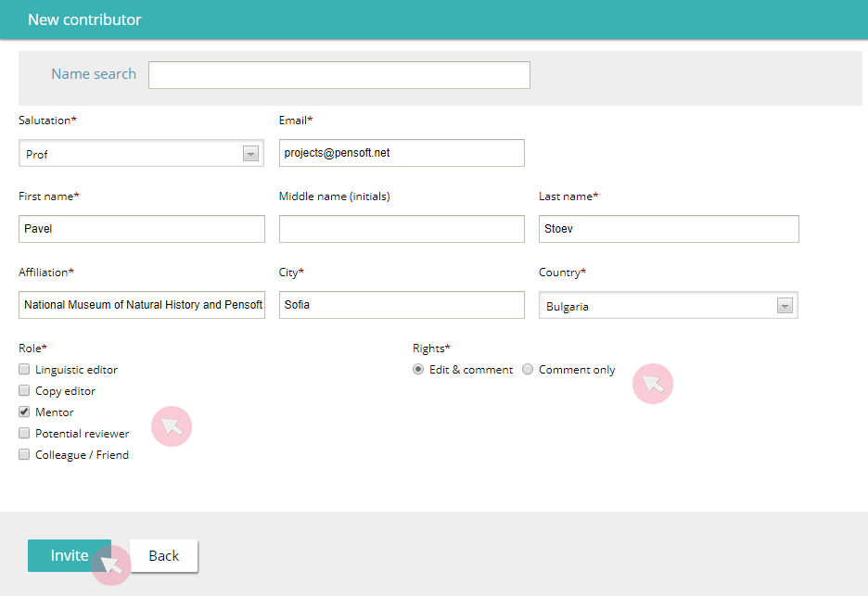868x596 pixels.
Task: Check the Colleague / Friend role checkbox
Action: tap(24, 454)
